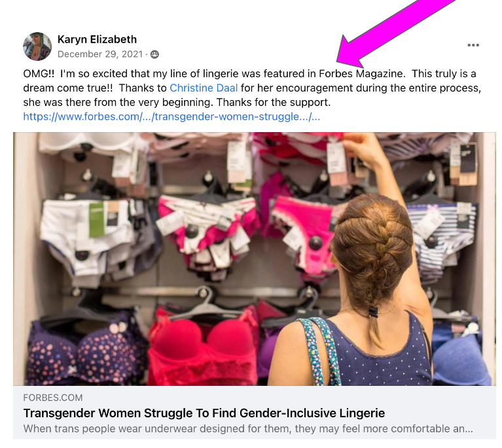
Task: Follow the forbes.com transgender-women-struggle URL
Action: [171, 116]
